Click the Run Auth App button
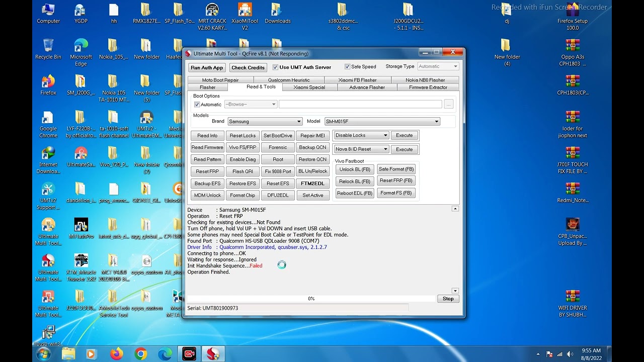The image size is (644, 362). pyautogui.click(x=207, y=67)
